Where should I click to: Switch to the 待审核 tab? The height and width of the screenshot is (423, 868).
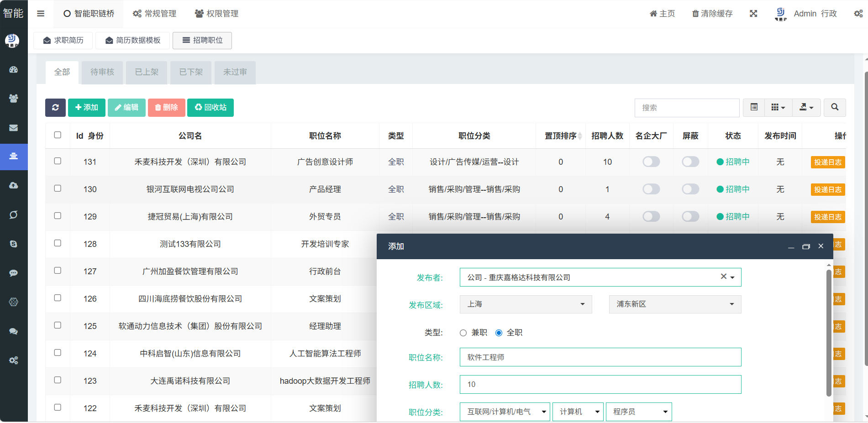102,72
